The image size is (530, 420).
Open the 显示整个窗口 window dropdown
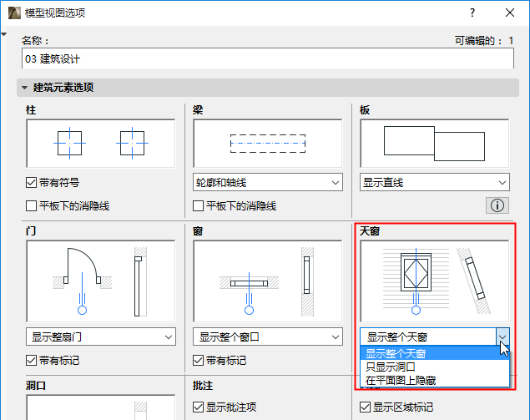268,337
